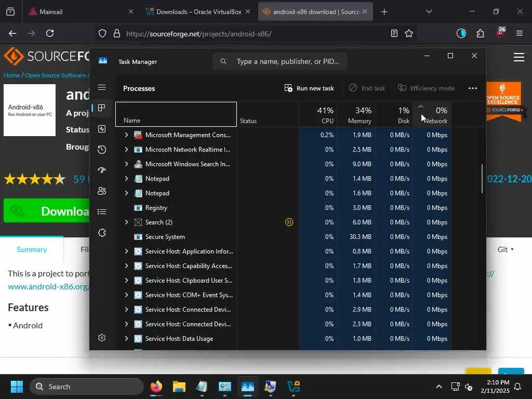Select the Summary tab on SourceForge
The image size is (532, 399).
[x=32, y=249]
